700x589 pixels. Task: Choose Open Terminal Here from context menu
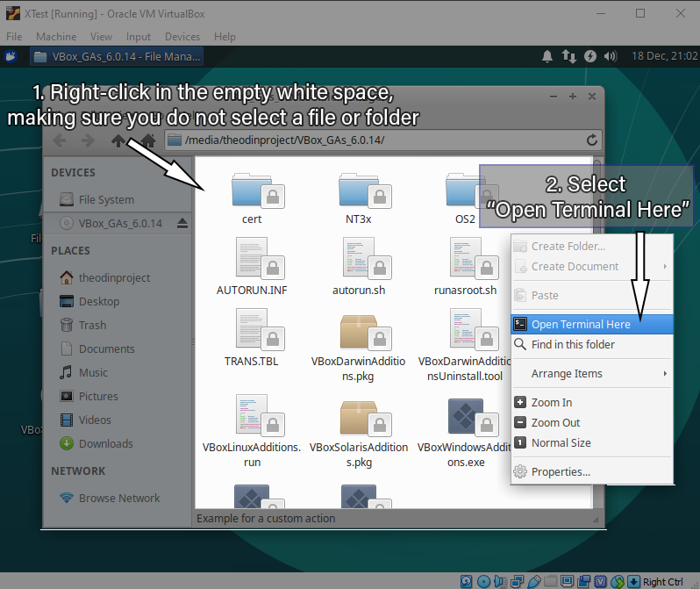click(580, 325)
